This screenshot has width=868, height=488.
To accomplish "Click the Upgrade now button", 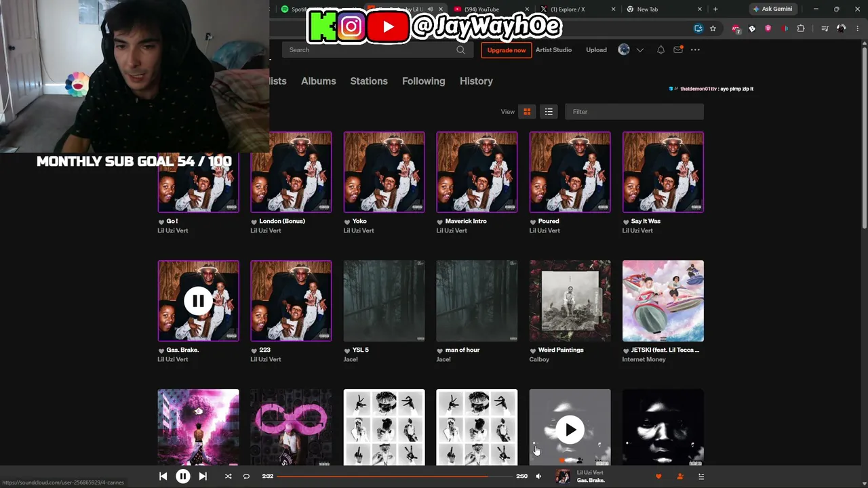I will coord(507,50).
